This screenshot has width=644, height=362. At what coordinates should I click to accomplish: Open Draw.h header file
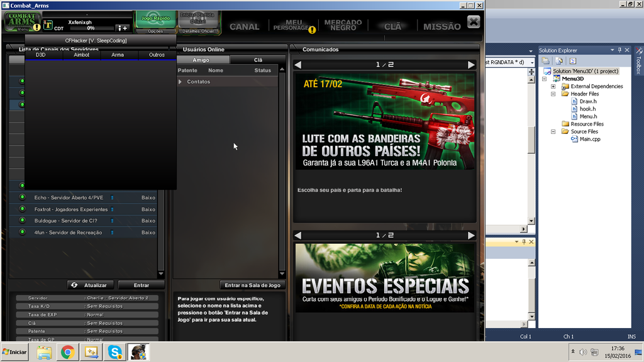click(587, 101)
